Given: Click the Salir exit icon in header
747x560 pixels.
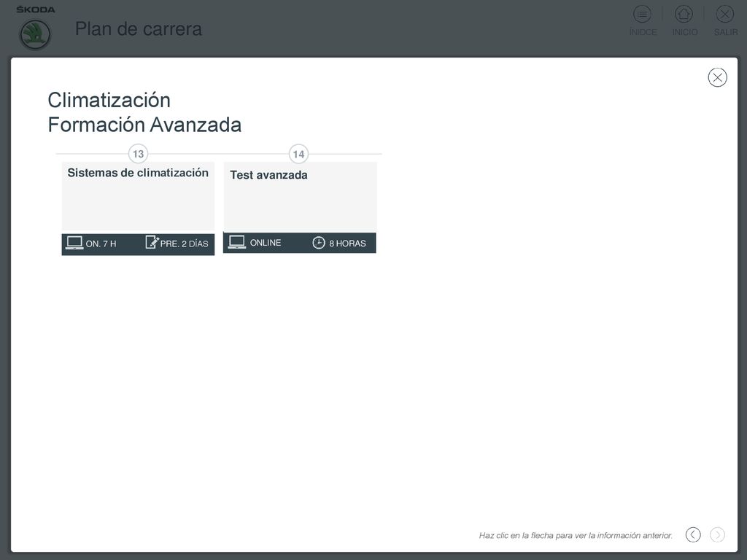Looking at the screenshot, I should tap(724, 15).
